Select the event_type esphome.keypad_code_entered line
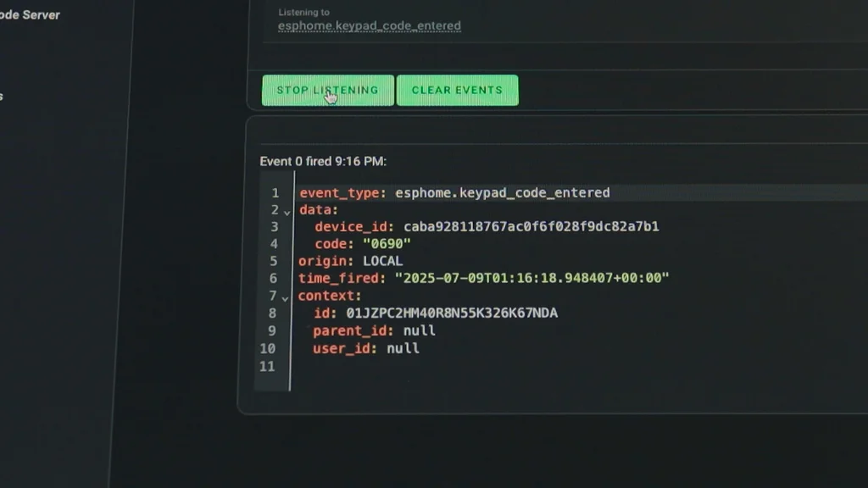868x488 pixels. pos(454,192)
